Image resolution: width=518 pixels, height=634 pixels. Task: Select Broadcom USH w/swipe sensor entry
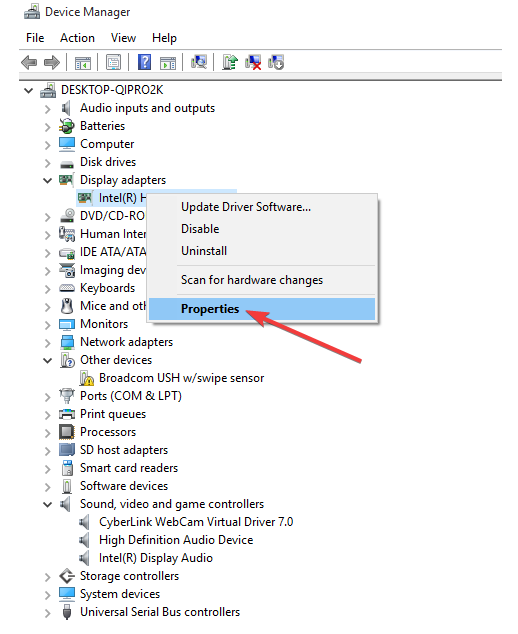[182, 378]
